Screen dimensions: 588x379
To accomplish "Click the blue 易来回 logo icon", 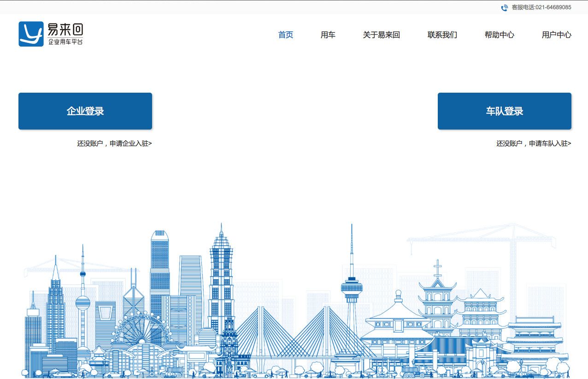I will 31,34.
